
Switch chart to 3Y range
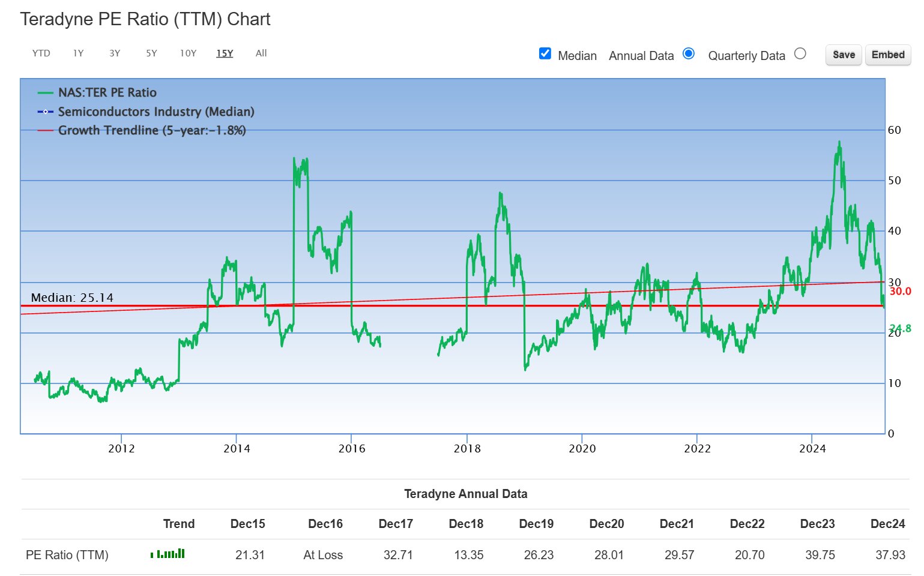115,53
